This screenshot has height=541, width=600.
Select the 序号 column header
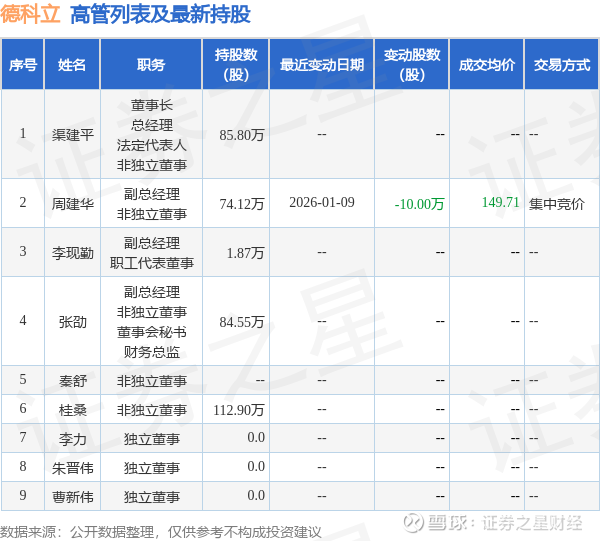(23, 65)
